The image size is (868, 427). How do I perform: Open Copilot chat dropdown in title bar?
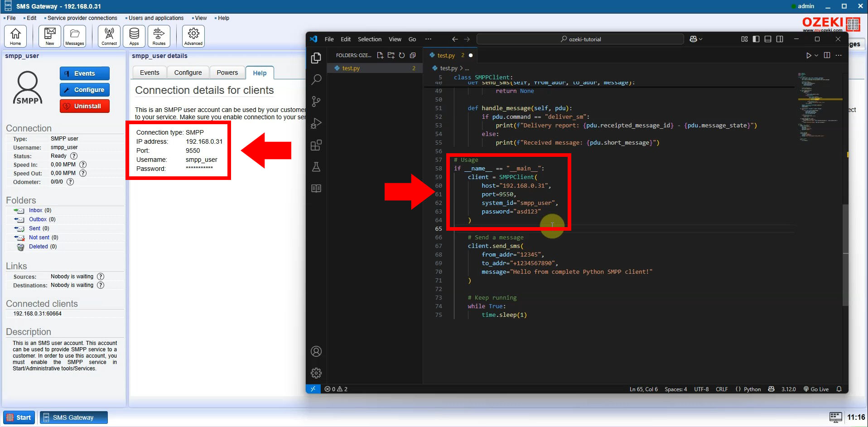pos(696,39)
